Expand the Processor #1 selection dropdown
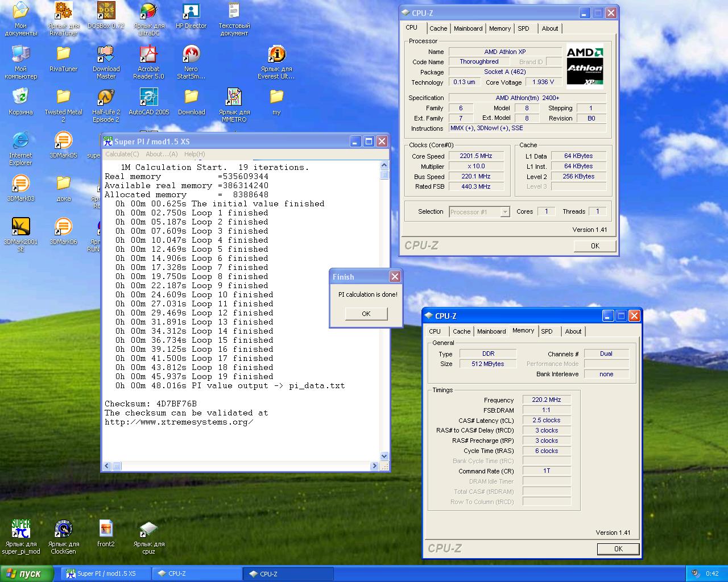The height and width of the screenshot is (582, 728). [x=504, y=211]
